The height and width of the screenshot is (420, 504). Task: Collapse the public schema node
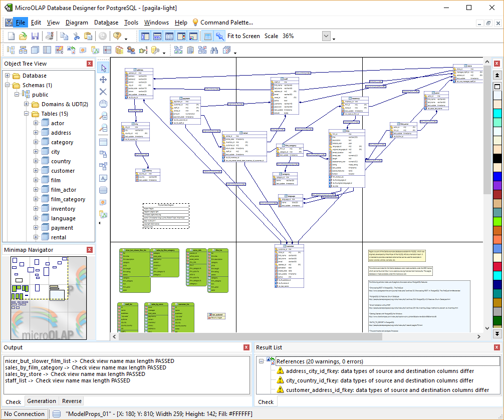[x=17, y=95]
